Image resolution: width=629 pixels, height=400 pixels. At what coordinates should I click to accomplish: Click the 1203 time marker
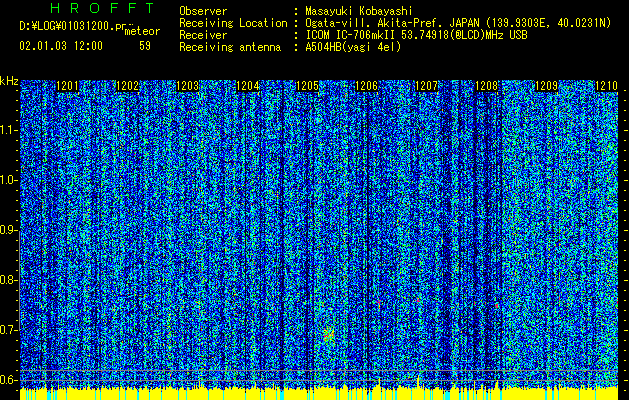point(187,86)
